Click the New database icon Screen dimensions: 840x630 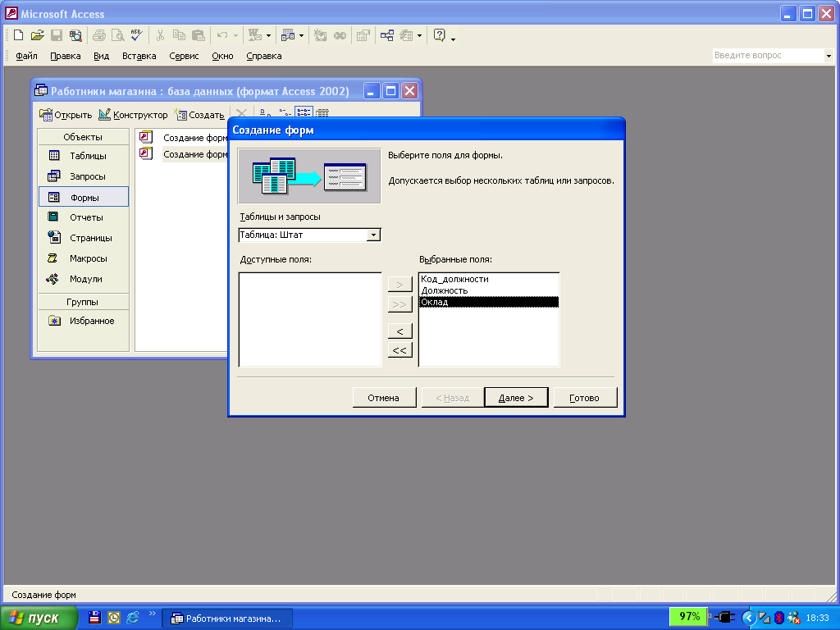point(18,35)
